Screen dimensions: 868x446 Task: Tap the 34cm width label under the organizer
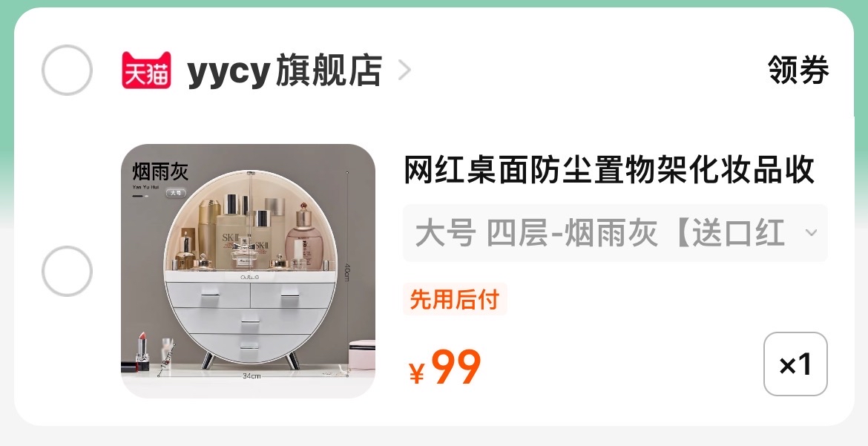251,376
